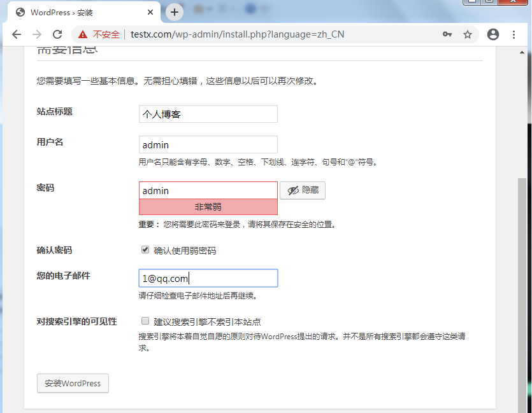Click the browser forward arrow
The image size is (532, 413).
(x=37, y=34)
